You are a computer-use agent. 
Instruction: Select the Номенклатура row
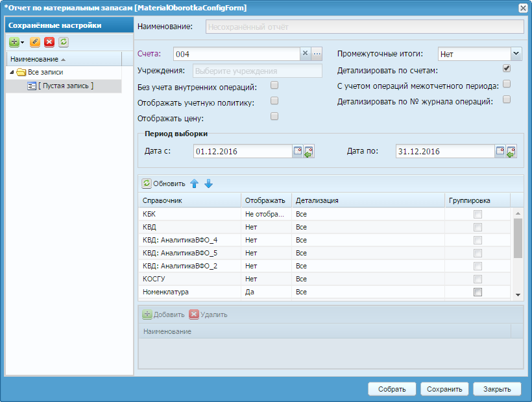(324, 292)
